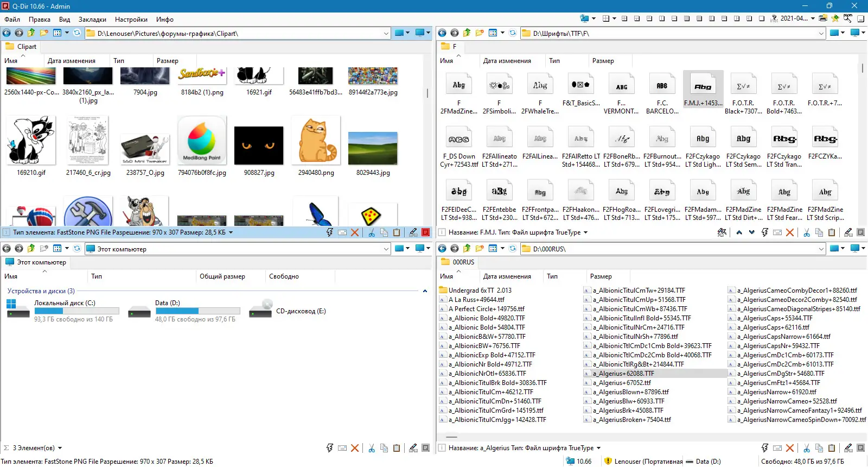Open the Правка menu
Viewport: 868px width, 467px height.
tap(40, 20)
